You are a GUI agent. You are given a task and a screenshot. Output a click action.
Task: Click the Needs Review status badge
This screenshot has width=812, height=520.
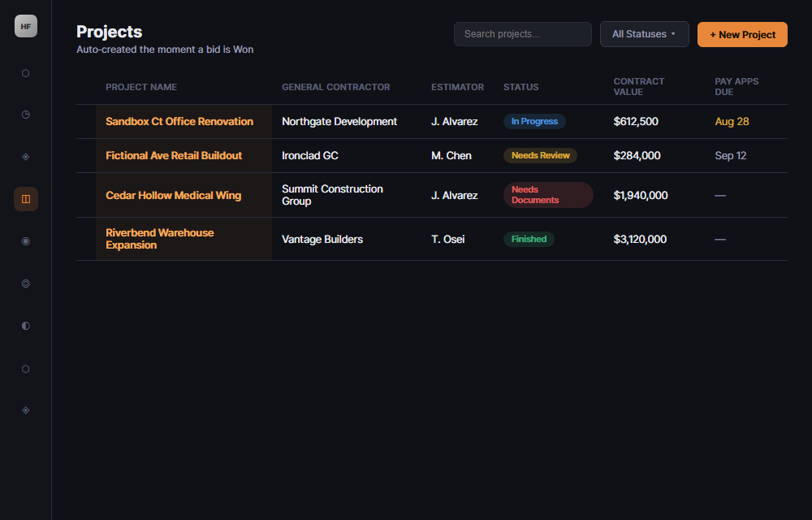click(x=540, y=155)
